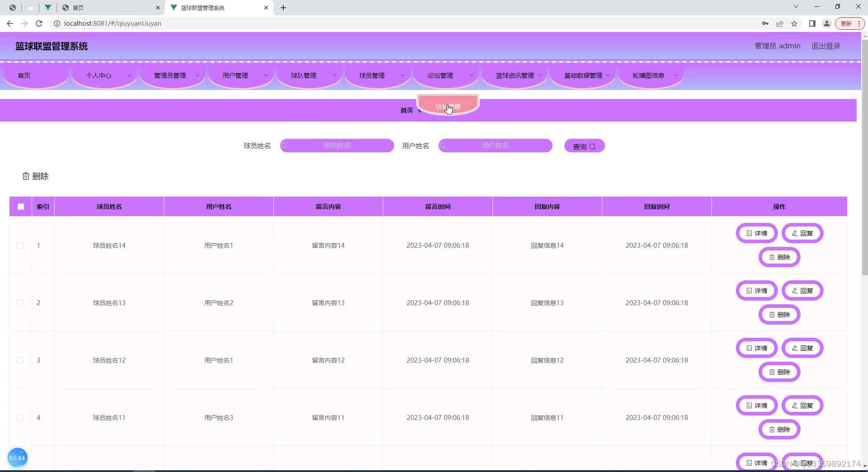View site information icon next to URL

pos(57,24)
